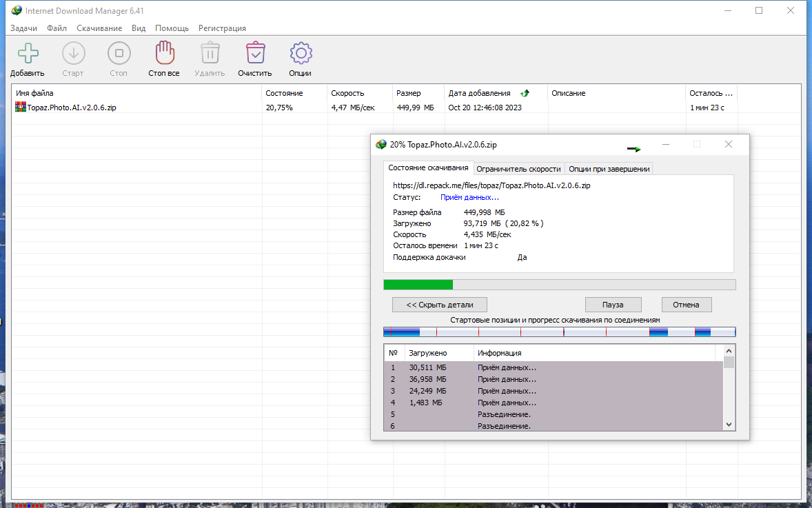This screenshot has height=508, width=812.
Task: Click the zip file icon of Topaz.Photo.AI
Action: tap(20, 108)
